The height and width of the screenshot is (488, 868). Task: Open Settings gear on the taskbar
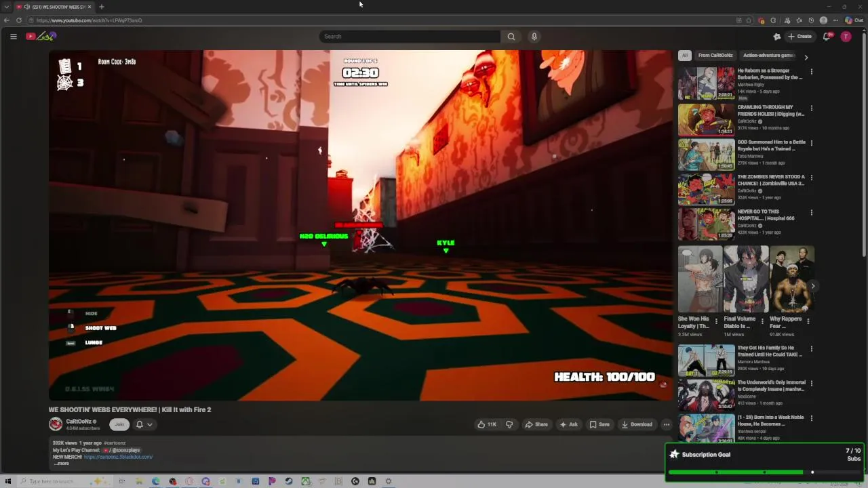click(x=389, y=481)
